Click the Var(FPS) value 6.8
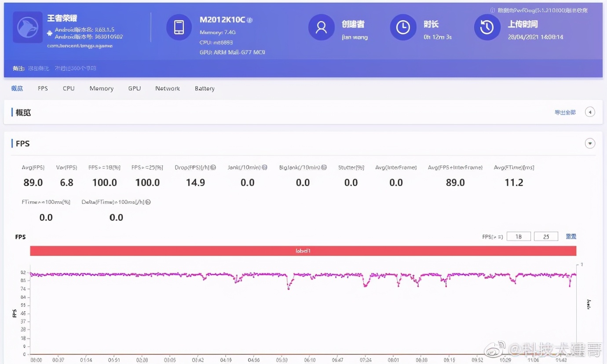The width and height of the screenshot is (607, 364). (67, 182)
